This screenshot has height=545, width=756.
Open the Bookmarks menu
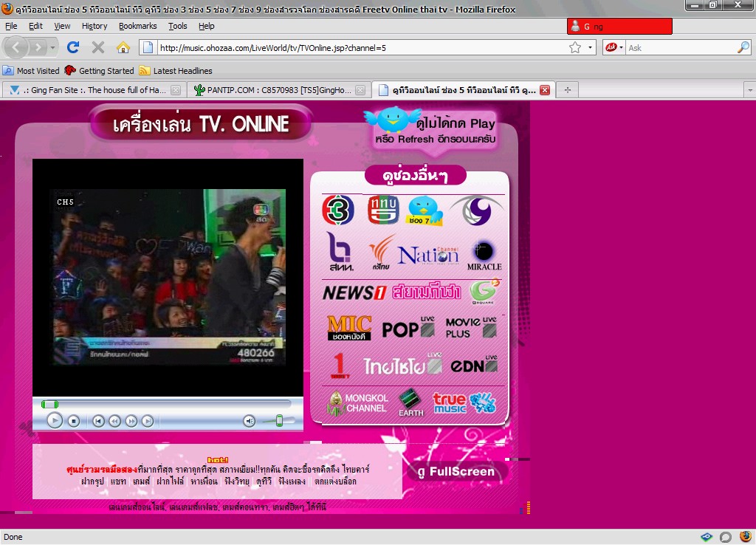[x=138, y=26]
